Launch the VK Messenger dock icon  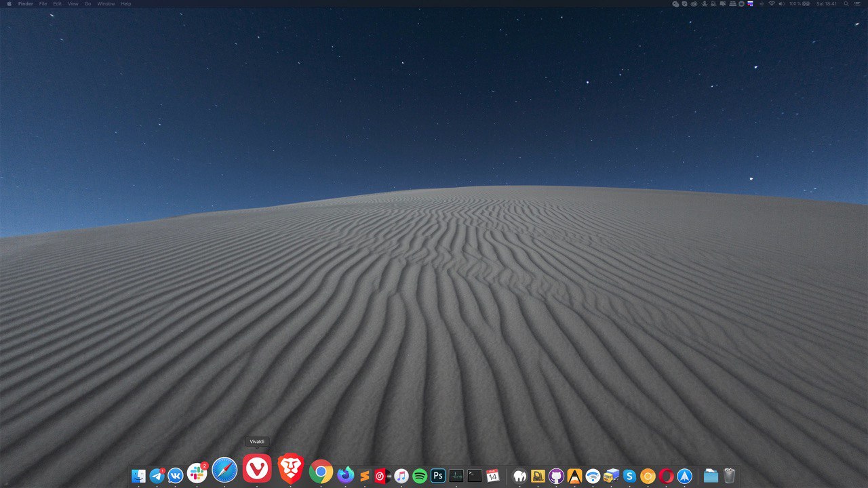[x=175, y=476]
